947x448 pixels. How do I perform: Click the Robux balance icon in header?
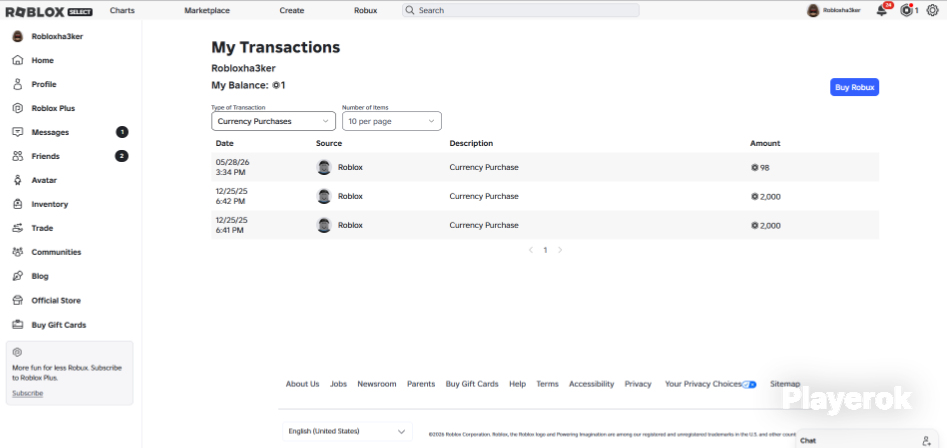[906, 10]
